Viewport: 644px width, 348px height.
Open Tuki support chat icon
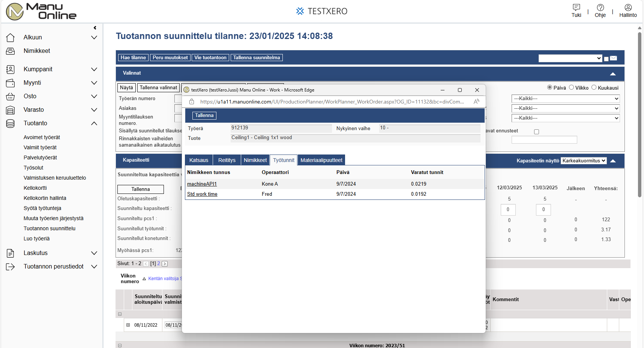click(576, 7)
